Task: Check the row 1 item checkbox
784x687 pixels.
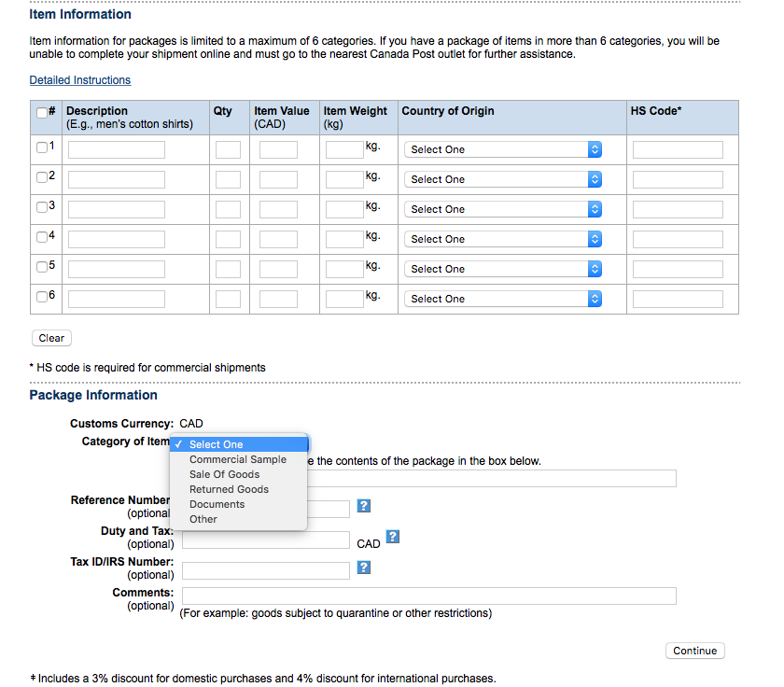Action: point(42,147)
